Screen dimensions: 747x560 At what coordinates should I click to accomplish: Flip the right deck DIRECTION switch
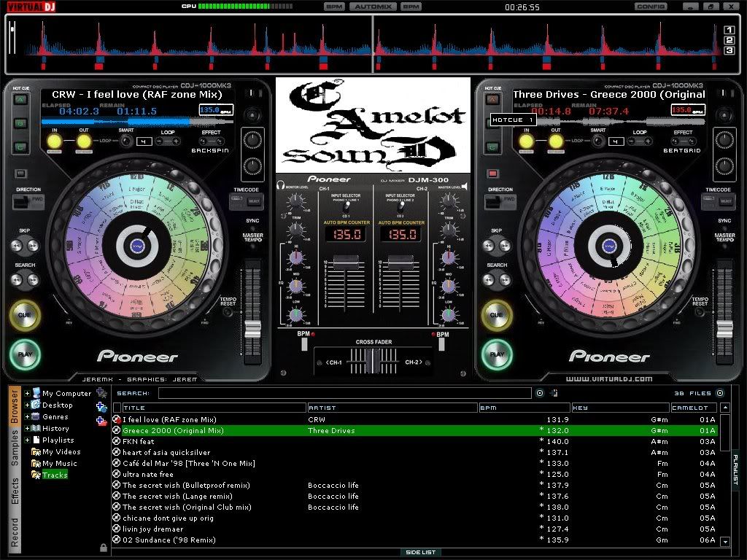pos(500,201)
